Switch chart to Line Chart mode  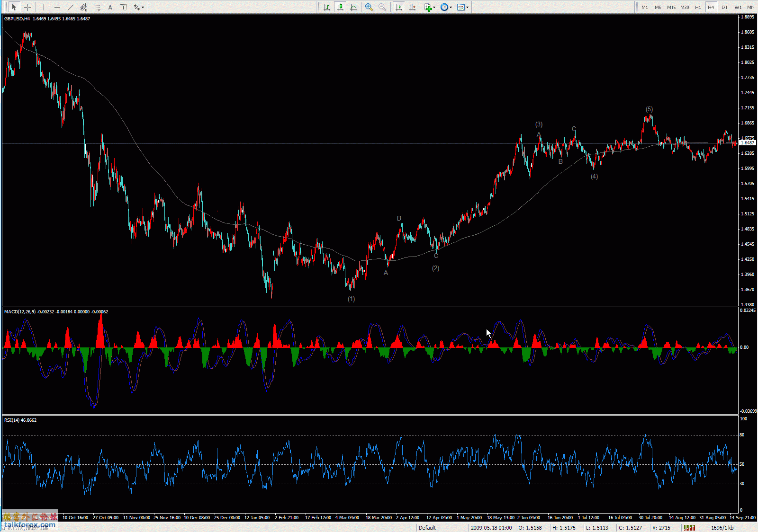coord(353,7)
